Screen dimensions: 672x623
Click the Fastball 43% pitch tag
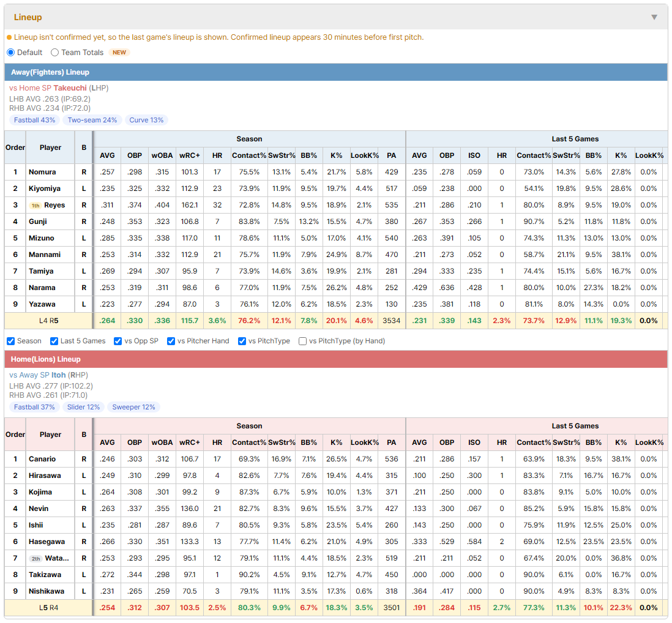[x=35, y=120]
